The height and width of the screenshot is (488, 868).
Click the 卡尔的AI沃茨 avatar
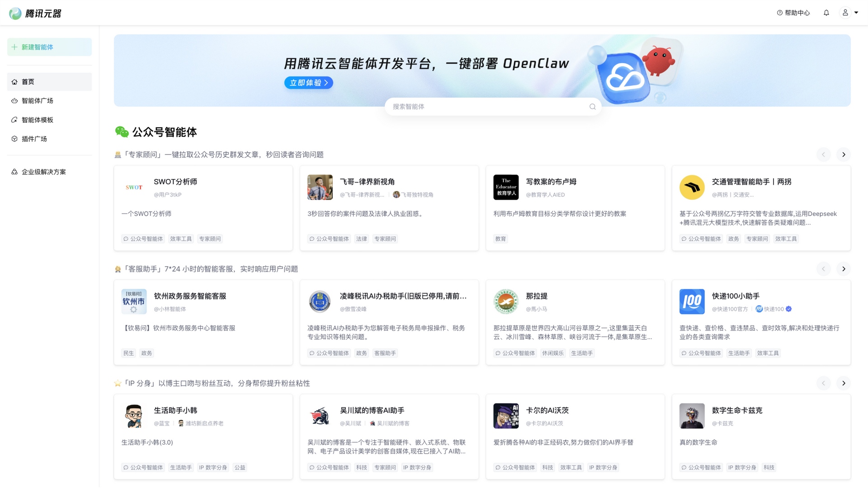coord(506,416)
